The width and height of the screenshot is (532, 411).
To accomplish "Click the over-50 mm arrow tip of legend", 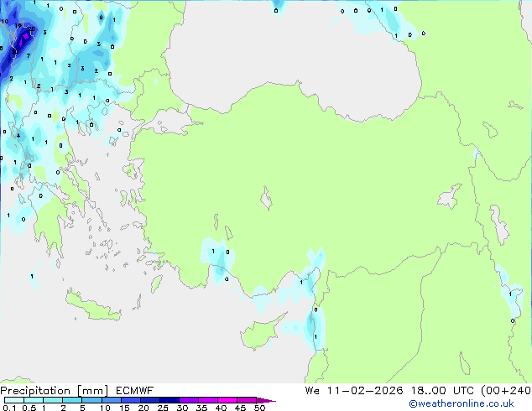I will pyautogui.click(x=266, y=400).
